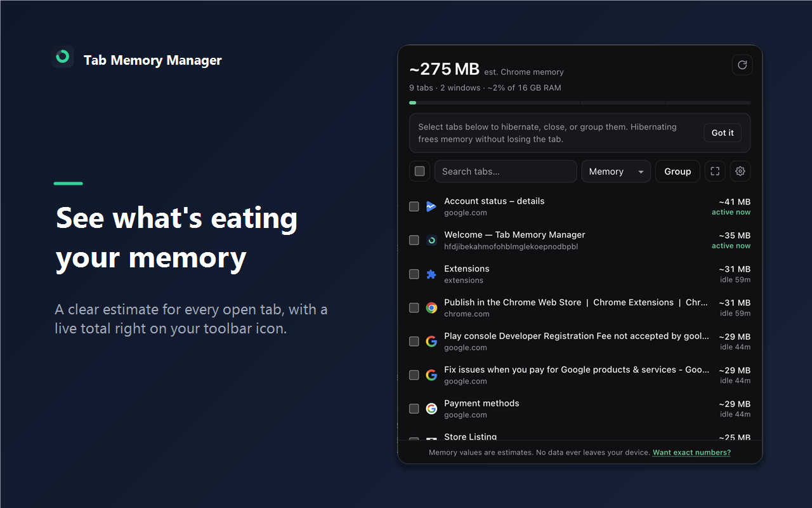Select the Extensions row title
Screen dimensions: 812x508
pyautogui.click(x=467, y=269)
